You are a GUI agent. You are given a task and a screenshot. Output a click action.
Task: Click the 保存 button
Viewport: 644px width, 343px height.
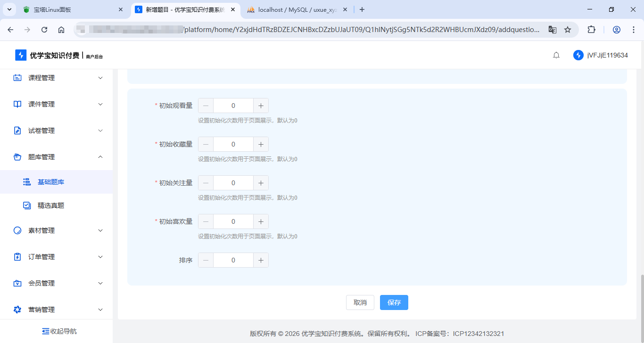(394, 302)
